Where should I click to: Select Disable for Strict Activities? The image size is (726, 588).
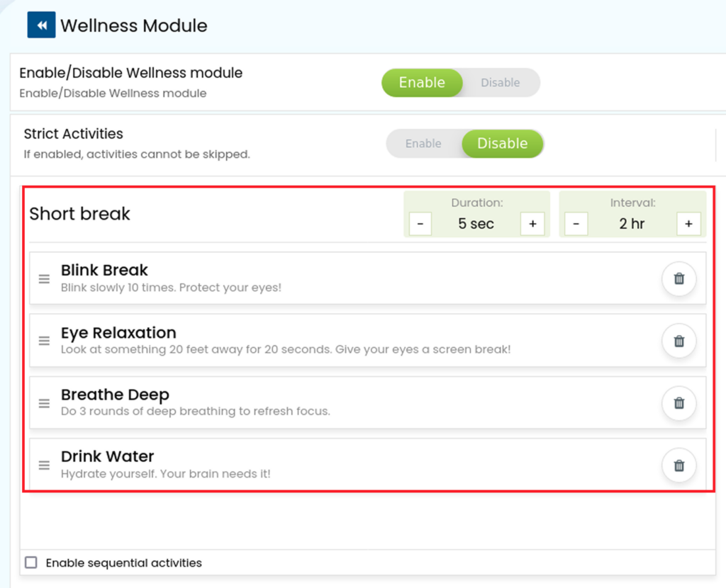click(x=503, y=144)
